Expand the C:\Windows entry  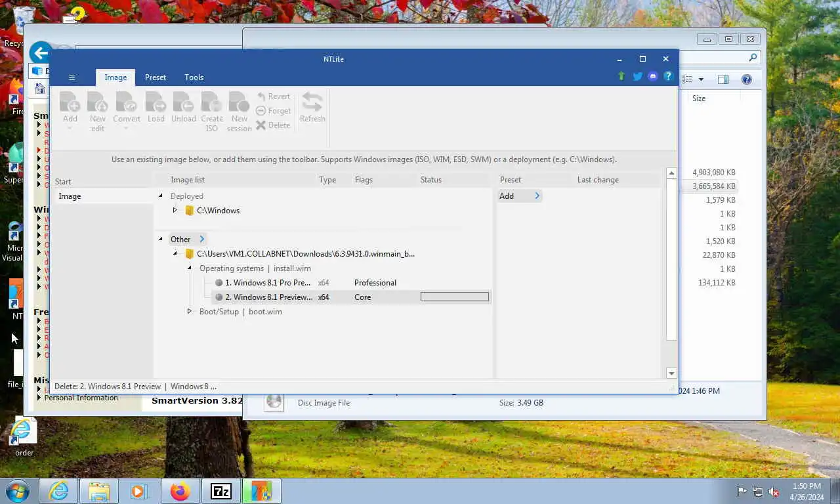(175, 211)
